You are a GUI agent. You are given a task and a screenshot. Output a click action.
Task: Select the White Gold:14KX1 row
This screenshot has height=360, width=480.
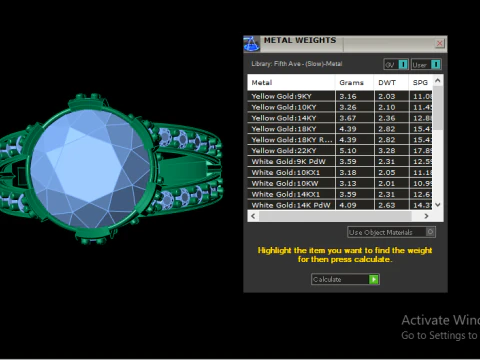(340, 194)
